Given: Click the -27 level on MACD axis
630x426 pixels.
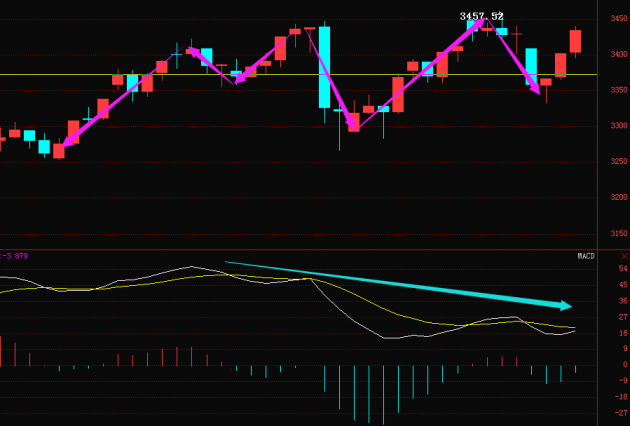Looking at the screenshot, I should (x=620, y=412).
